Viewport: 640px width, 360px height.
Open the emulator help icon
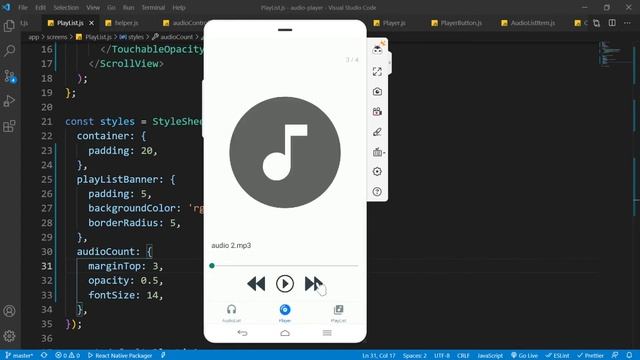pyautogui.click(x=377, y=191)
